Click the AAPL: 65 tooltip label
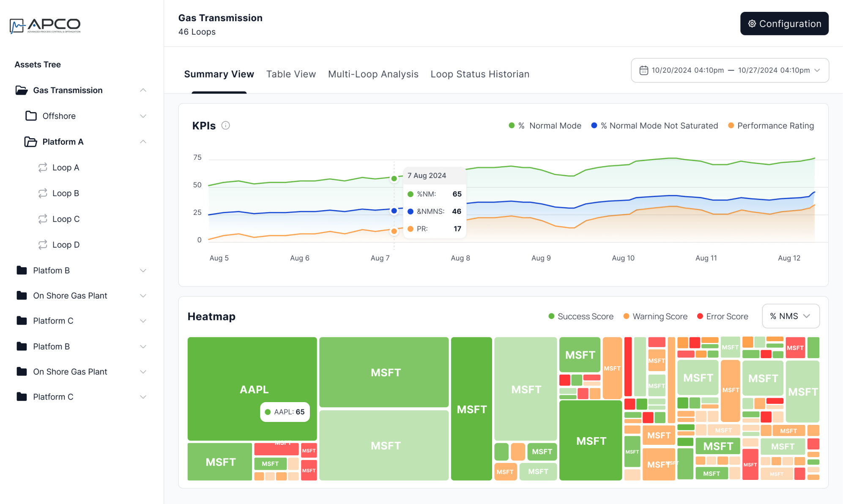The width and height of the screenshot is (843, 504). (x=285, y=412)
